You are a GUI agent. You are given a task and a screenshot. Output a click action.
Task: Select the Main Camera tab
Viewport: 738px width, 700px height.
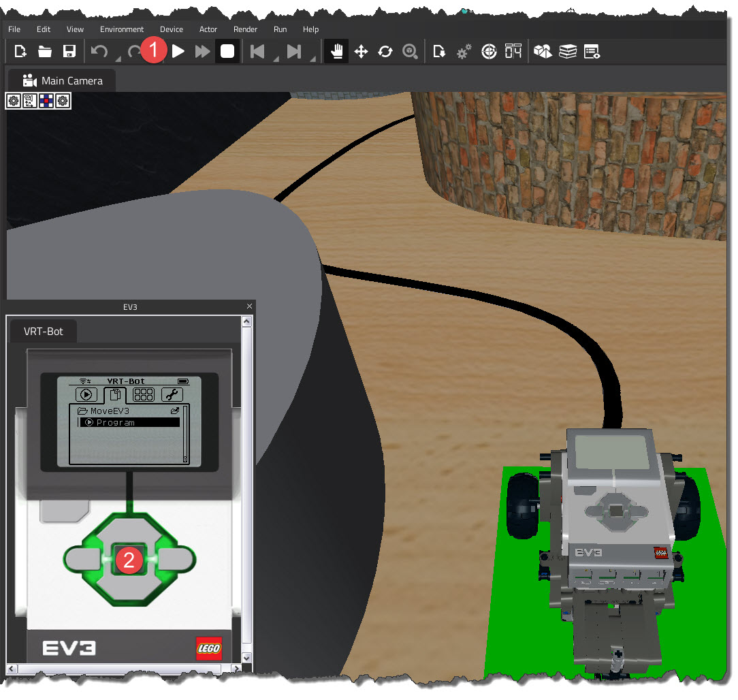[x=62, y=80]
